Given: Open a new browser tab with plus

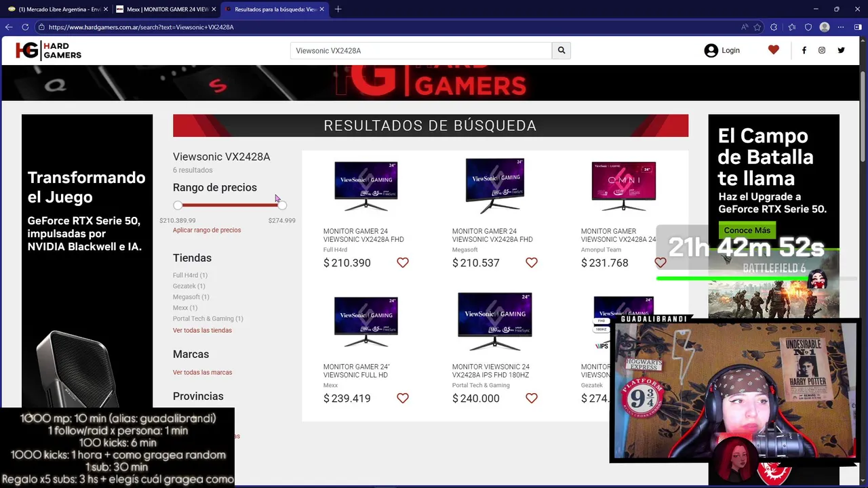Looking at the screenshot, I should click(338, 9).
